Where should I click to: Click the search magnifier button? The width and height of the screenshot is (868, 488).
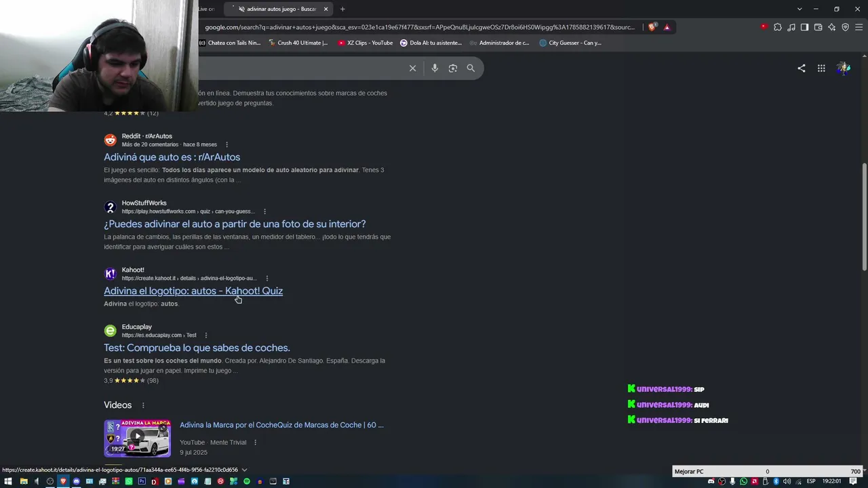click(x=471, y=68)
